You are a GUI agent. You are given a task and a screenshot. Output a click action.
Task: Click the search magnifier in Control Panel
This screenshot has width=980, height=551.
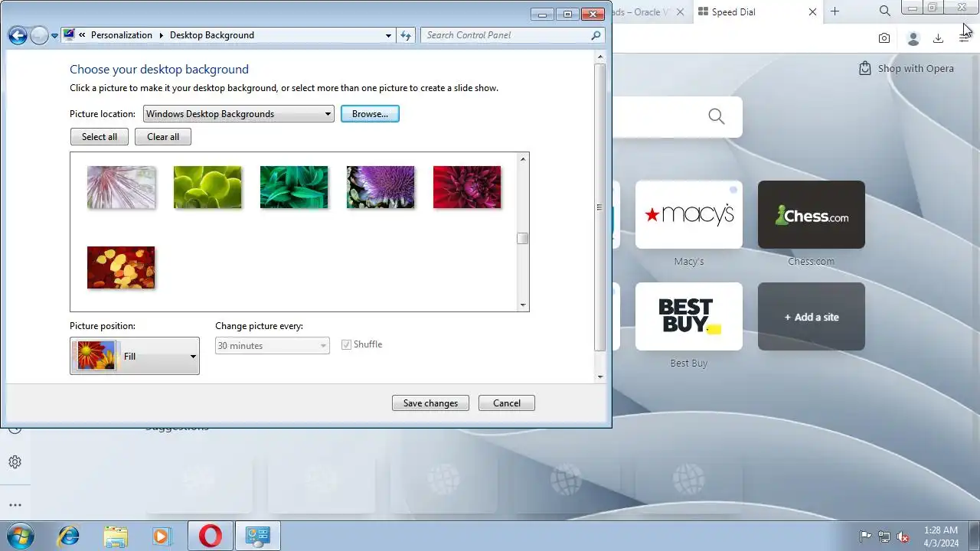pyautogui.click(x=596, y=35)
